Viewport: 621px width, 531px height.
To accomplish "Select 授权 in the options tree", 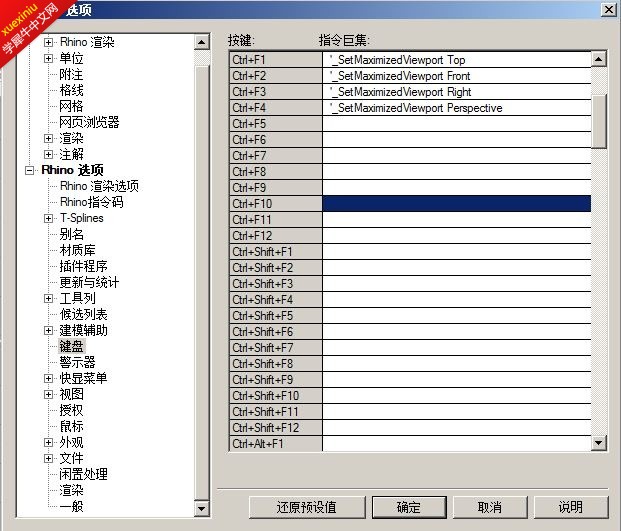I will 71,410.
